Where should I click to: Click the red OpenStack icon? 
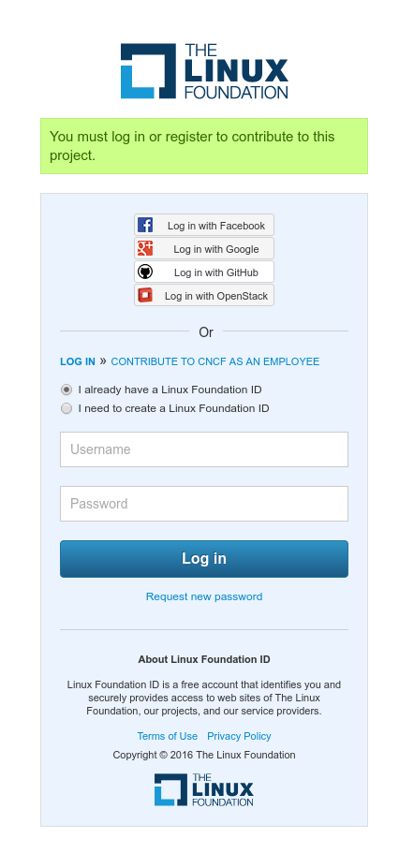pos(145,296)
